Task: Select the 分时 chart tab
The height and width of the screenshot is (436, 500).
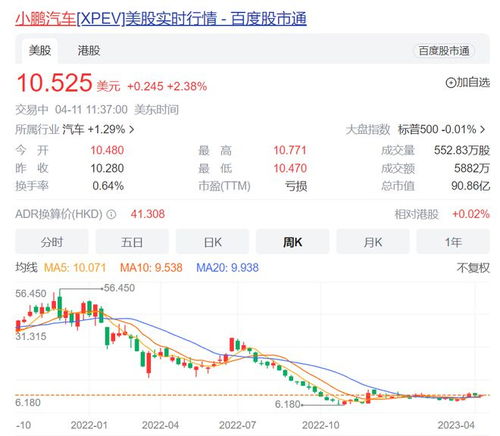Action: click(x=52, y=242)
